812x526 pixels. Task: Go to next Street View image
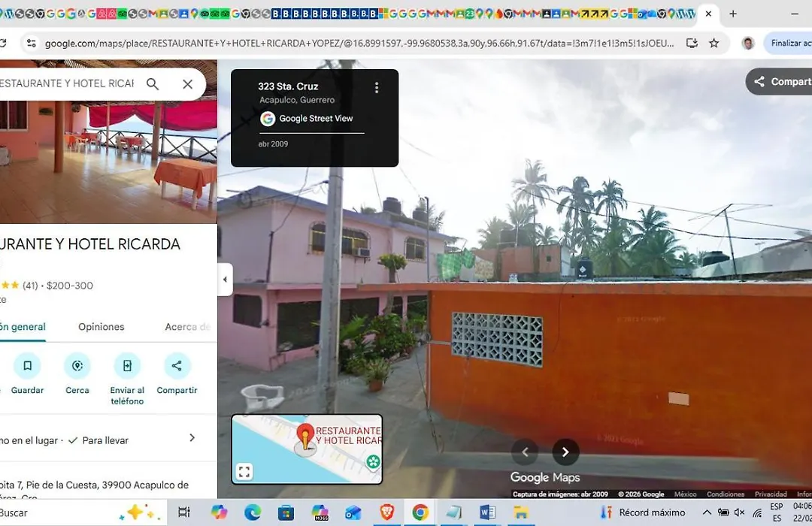(565, 452)
